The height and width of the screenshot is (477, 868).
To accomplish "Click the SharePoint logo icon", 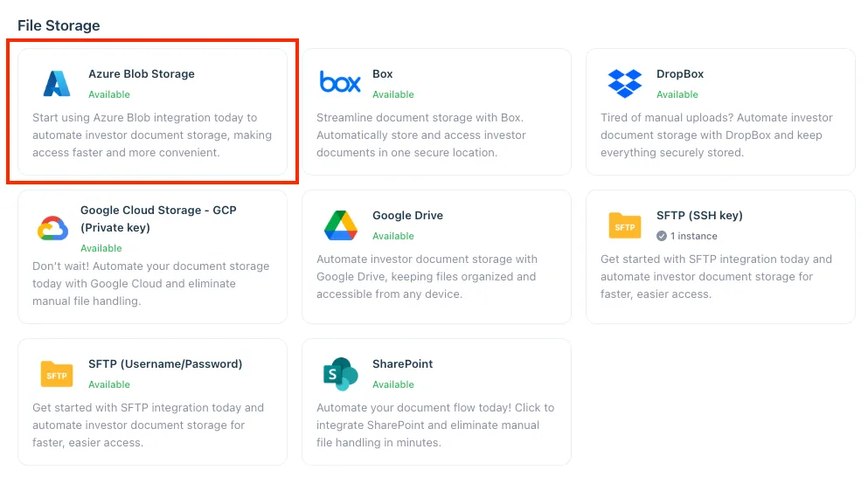I will click(x=340, y=374).
